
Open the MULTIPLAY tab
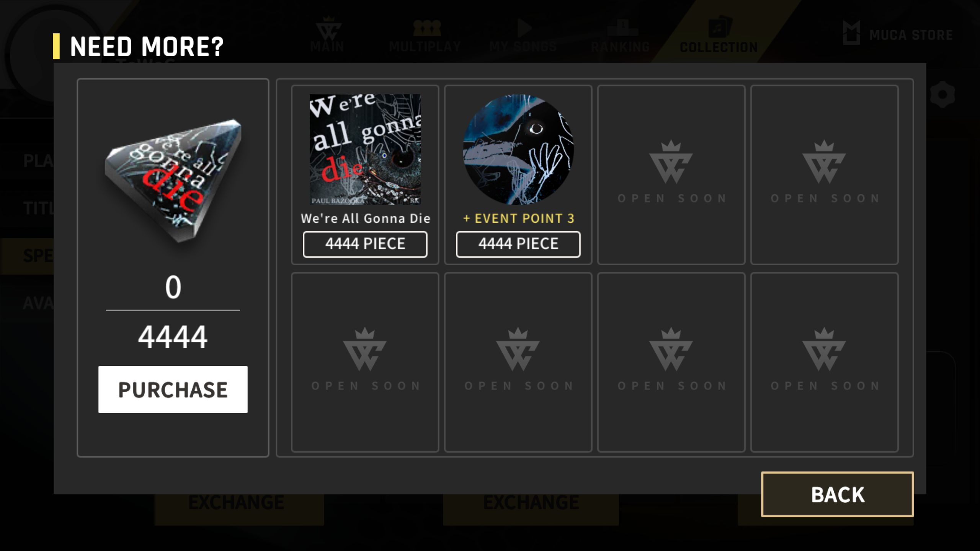(x=425, y=35)
